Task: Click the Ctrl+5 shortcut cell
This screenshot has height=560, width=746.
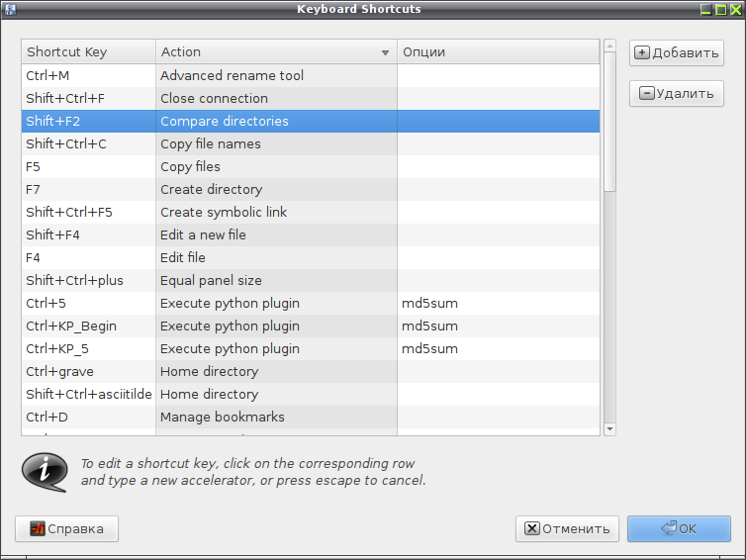Action: click(88, 304)
